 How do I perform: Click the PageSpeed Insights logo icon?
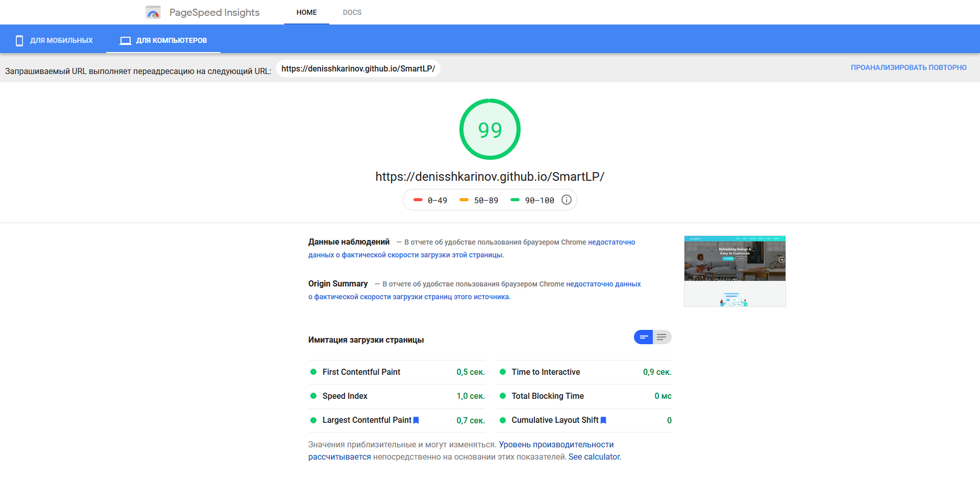tap(153, 12)
